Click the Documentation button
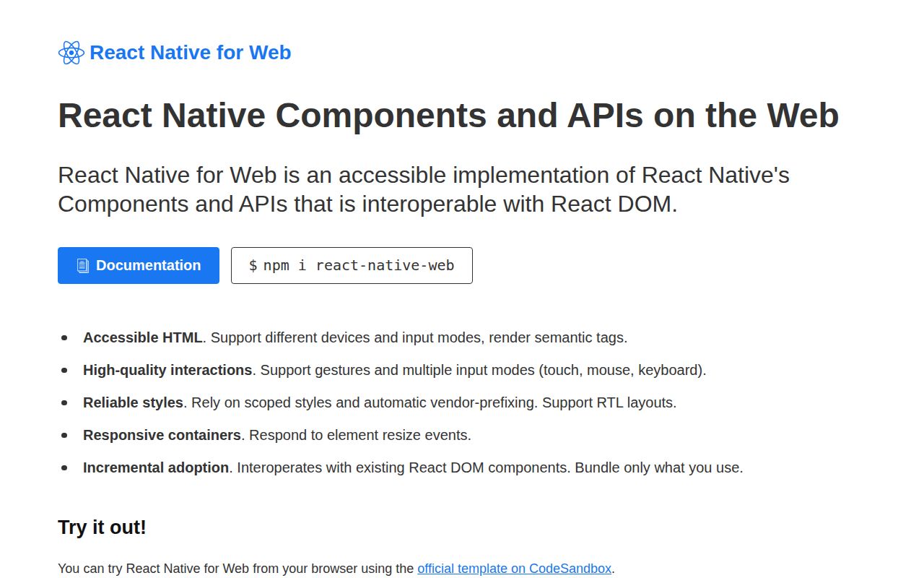This screenshot has height=578, width=924. (x=139, y=265)
